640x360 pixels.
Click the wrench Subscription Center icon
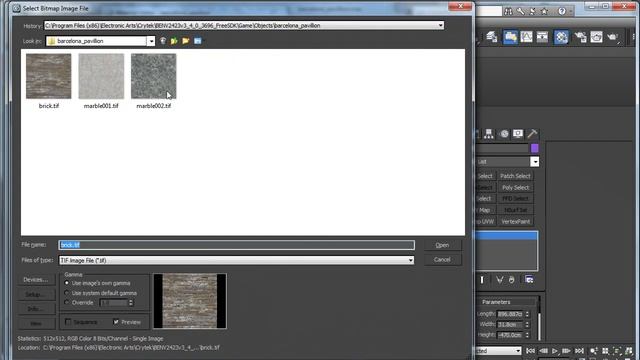(x=520, y=11)
